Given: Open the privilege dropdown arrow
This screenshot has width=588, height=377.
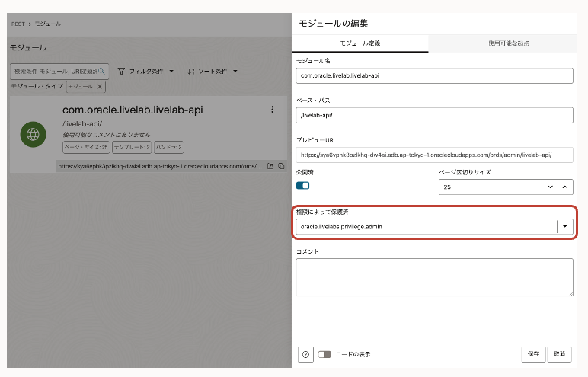Looking at the screenshot, I should [564, 226].
